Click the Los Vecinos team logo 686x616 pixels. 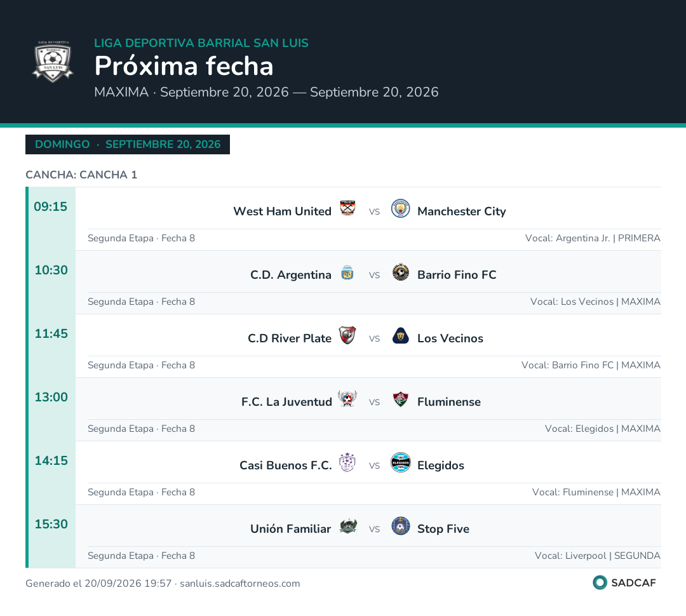coord(400,335)
